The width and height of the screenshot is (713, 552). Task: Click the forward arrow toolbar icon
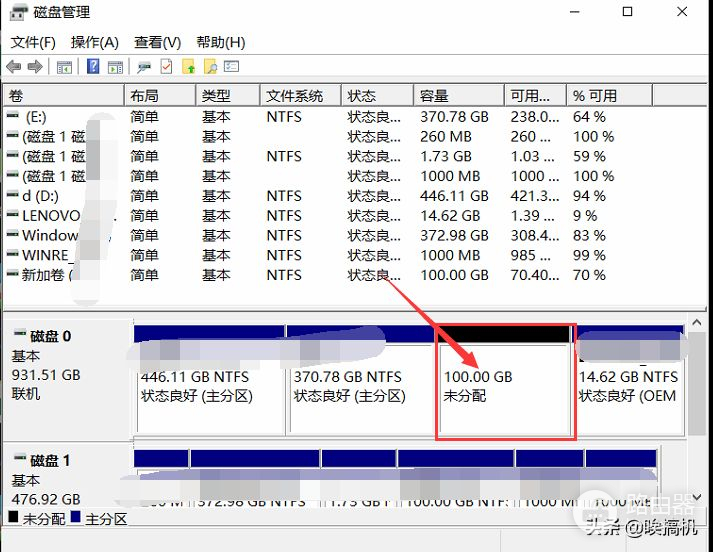35,67
